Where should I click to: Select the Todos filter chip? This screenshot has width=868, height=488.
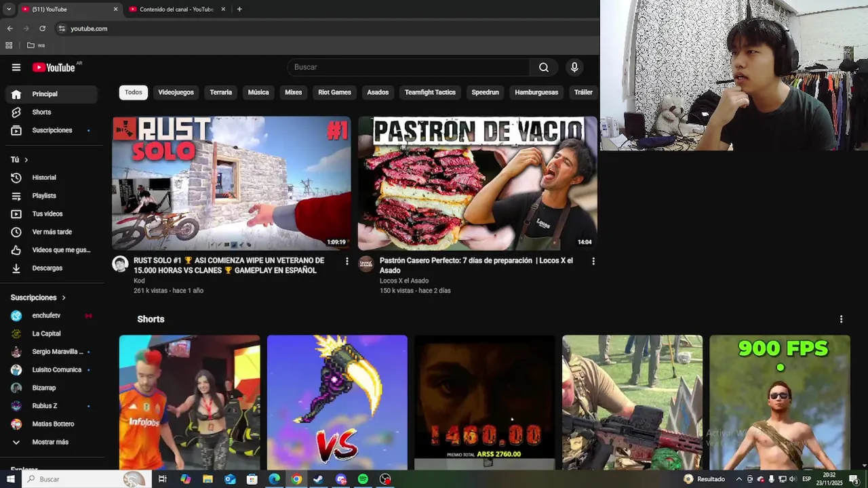point(134,92)
